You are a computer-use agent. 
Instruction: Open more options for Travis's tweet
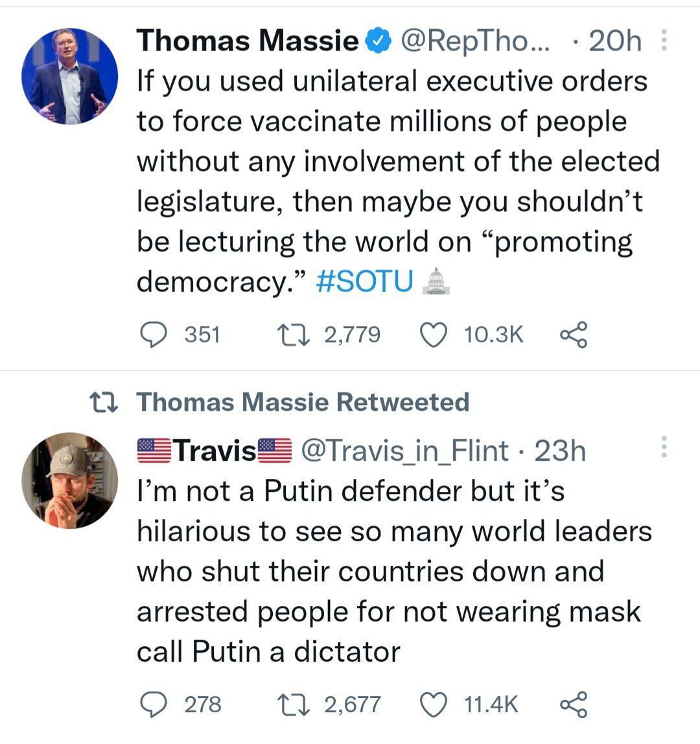(x=663, y=447)
